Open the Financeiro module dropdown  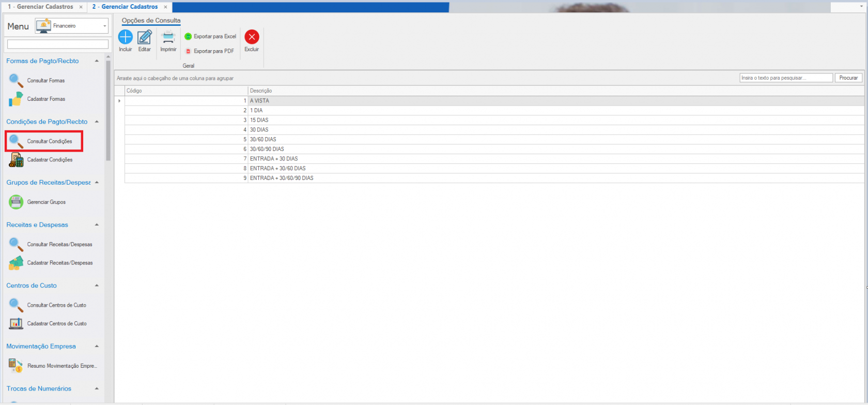tap(72, 26)
